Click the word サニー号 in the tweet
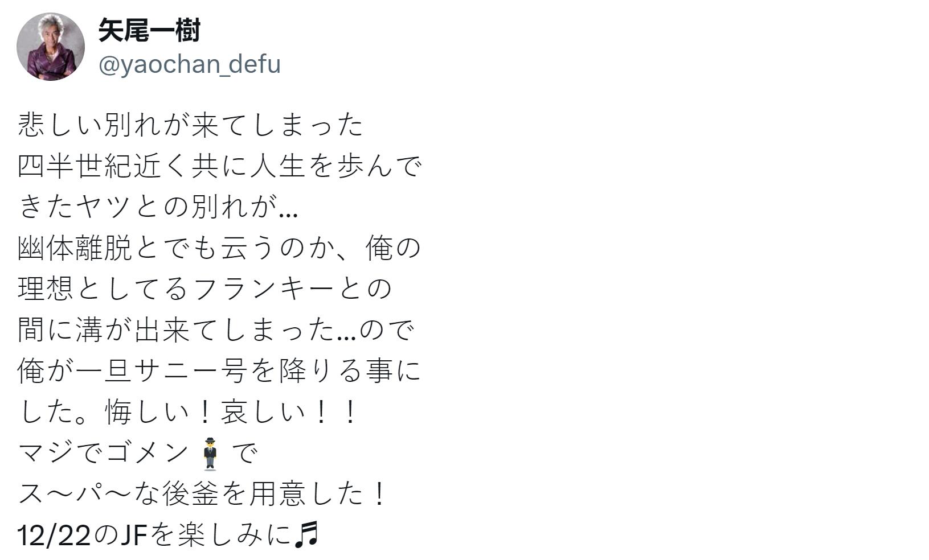 [x=190, y=371]
